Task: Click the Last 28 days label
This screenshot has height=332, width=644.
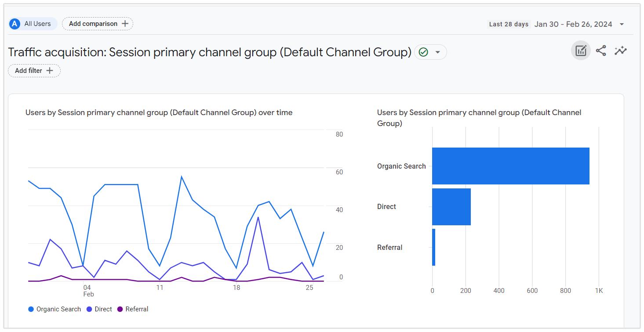Action: point(509,24)
